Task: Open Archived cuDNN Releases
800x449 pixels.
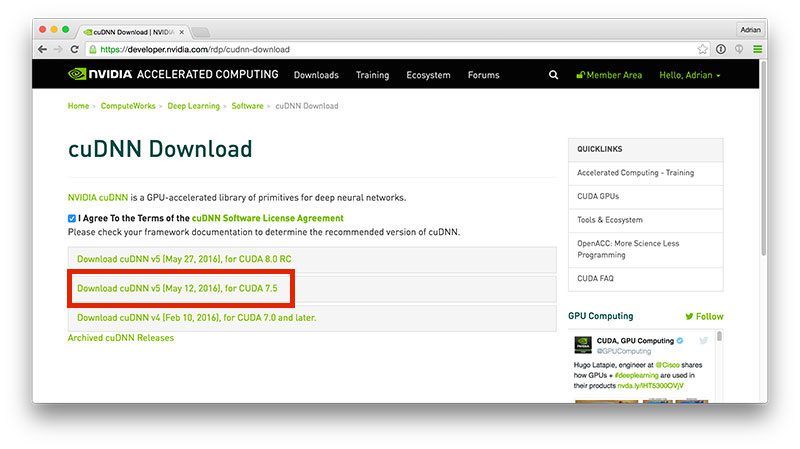Action: pyautogui.click(x=121, y=338)
